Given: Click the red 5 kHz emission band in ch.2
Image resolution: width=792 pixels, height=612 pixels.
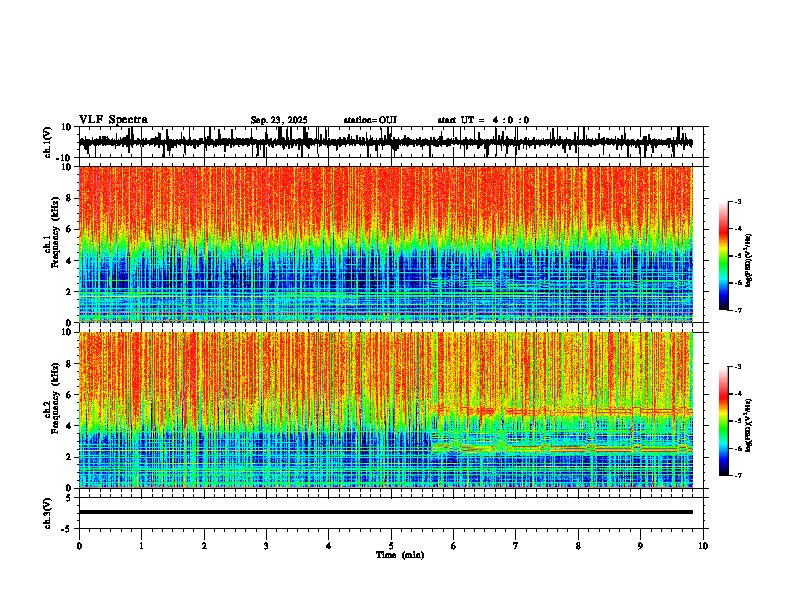Looking at the screenshot, I should [x=562, y=411].
